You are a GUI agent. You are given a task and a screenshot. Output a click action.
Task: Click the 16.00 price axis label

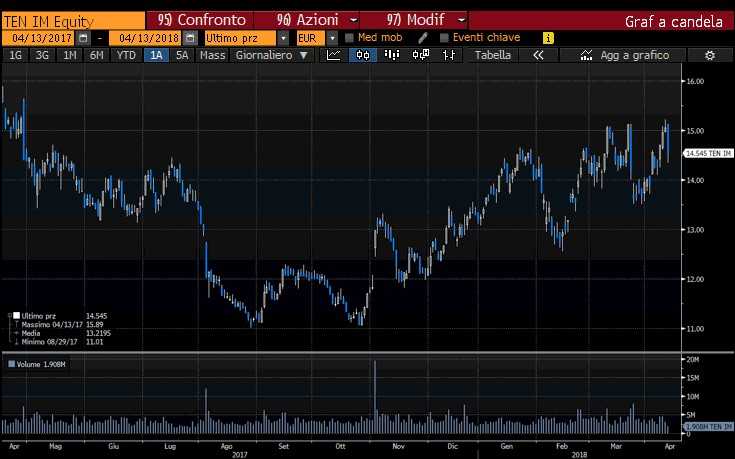(x=695, y=81)
